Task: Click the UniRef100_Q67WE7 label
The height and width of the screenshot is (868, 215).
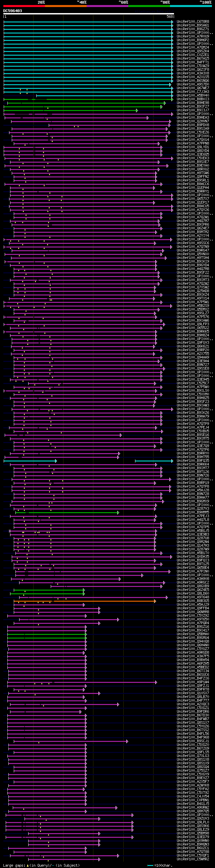Action: [193, 88]
